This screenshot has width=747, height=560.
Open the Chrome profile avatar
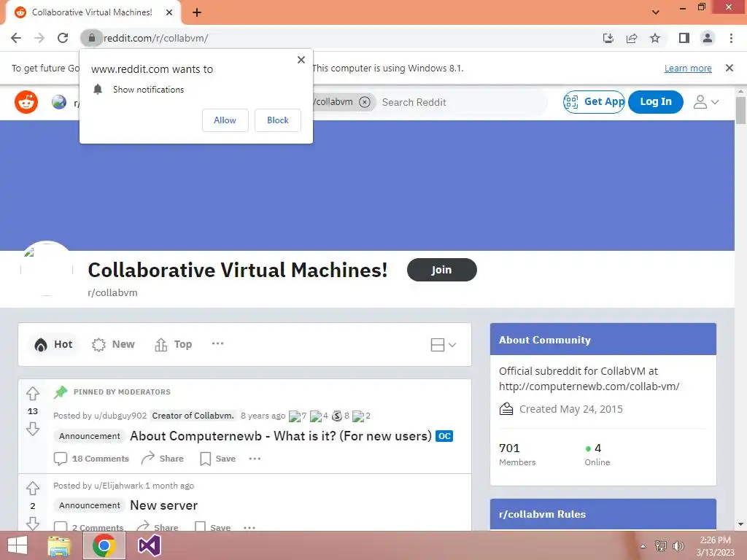[708, 38]
